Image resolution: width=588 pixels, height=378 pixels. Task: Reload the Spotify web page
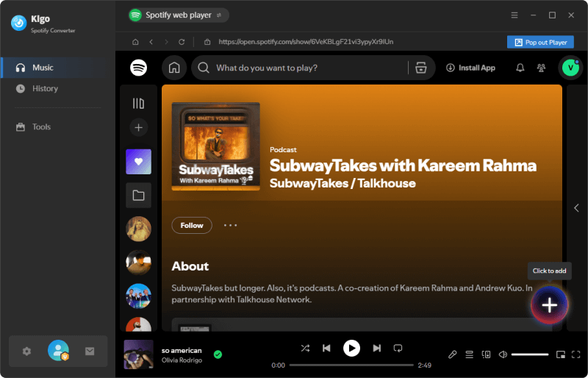click(x=182, y=42)
